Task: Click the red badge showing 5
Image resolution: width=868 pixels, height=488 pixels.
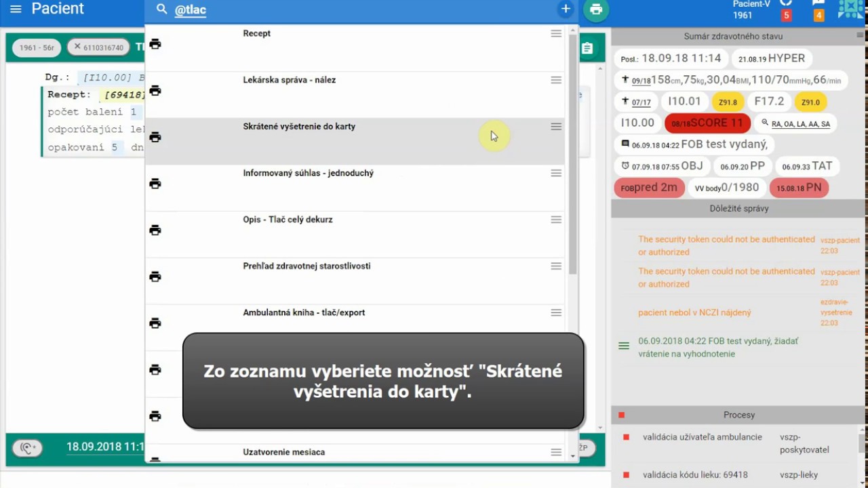Action: click(x=787, y=15)
